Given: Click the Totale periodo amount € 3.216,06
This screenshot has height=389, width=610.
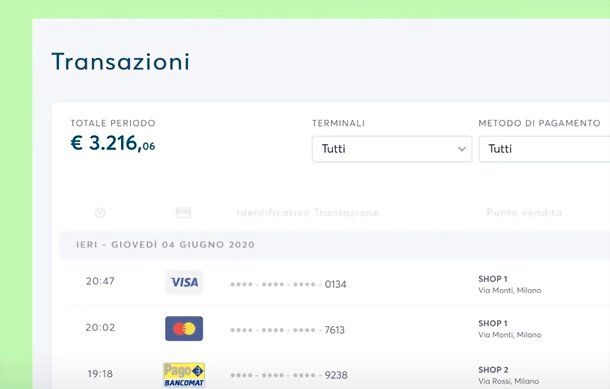Looking at the screenshot, I should coord(113,143).
